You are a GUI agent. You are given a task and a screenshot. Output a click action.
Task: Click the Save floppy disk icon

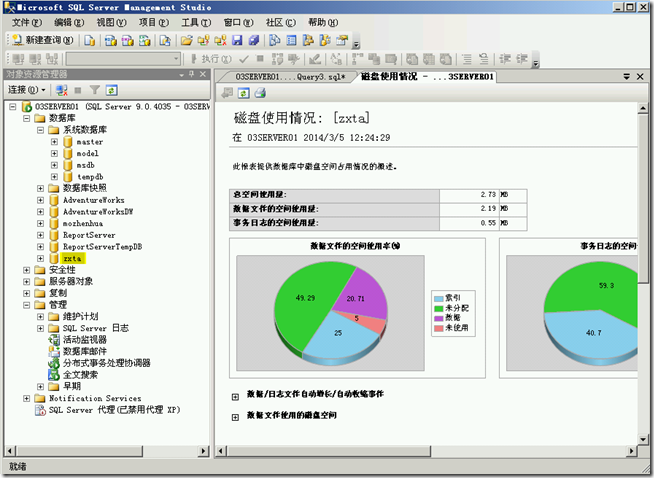tap(237, 40)
